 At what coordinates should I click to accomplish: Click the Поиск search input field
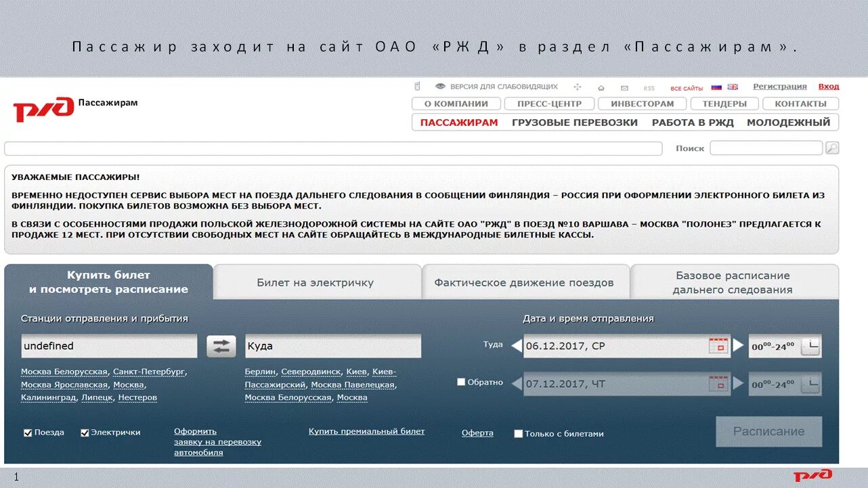[766, 148]
